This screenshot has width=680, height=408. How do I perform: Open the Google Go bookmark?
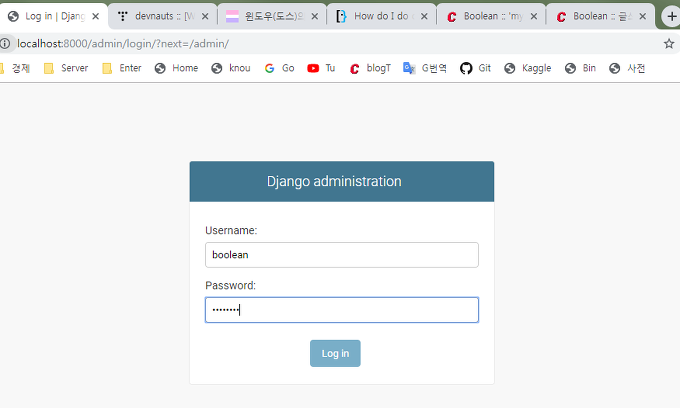(x=279, y=68)
